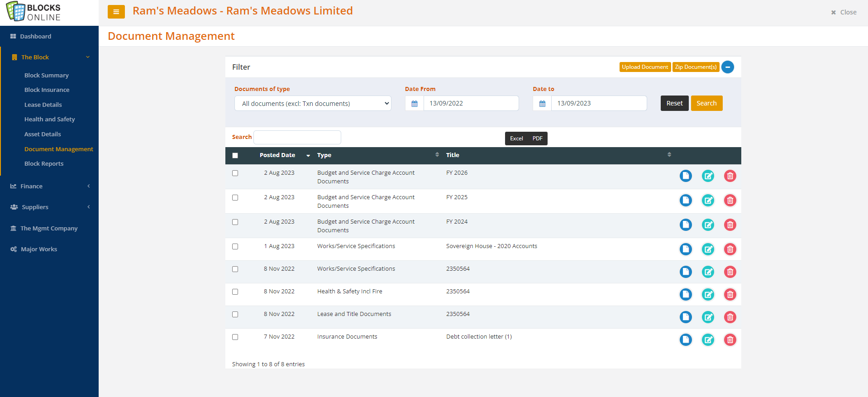Delete the FY 2025 document

pyautogui.click(x=730, y=200)
